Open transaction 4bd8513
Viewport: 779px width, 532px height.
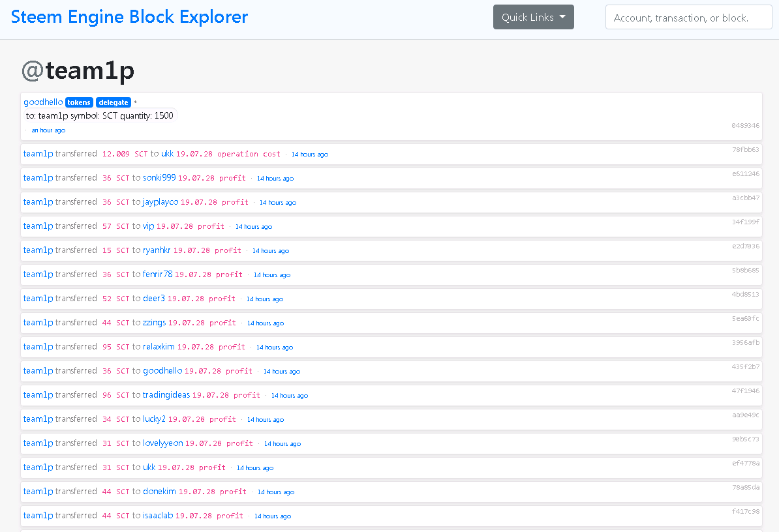click(x=745, y=294)
